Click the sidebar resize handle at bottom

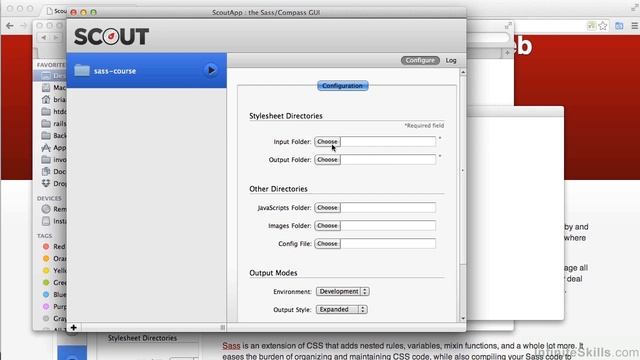pyautogui.click(x=222, y=327)
